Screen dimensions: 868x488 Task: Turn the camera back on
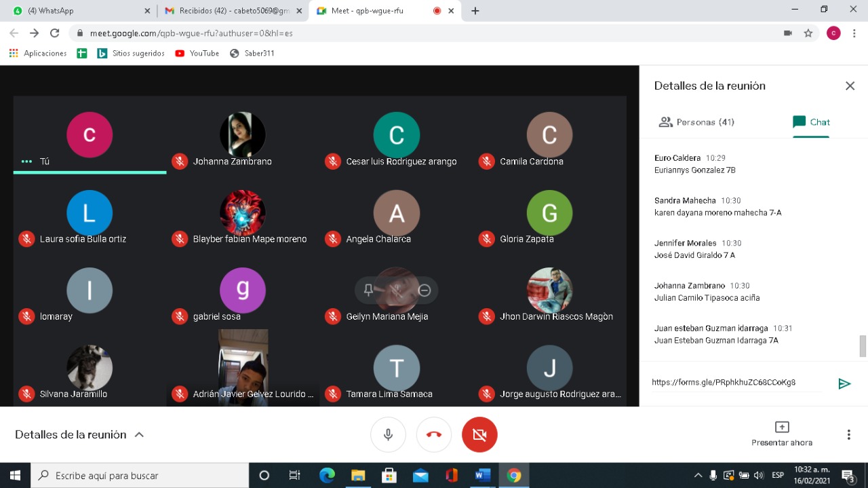click(x=479, y=434)
